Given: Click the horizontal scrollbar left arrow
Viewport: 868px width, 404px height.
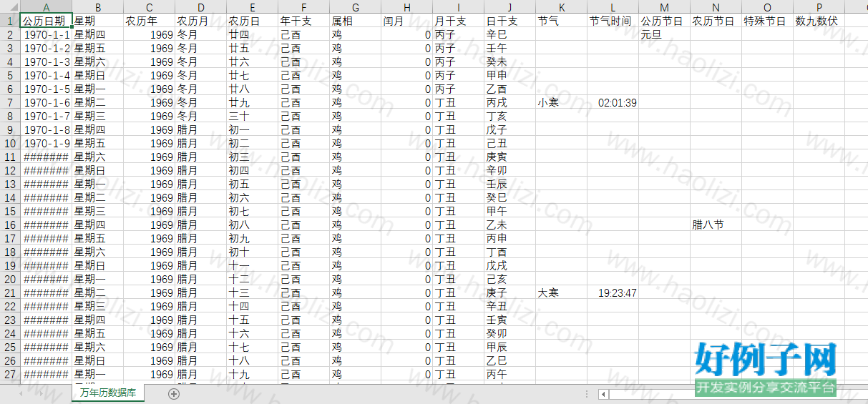Looking at the screenshot, I should click(604, 394).
